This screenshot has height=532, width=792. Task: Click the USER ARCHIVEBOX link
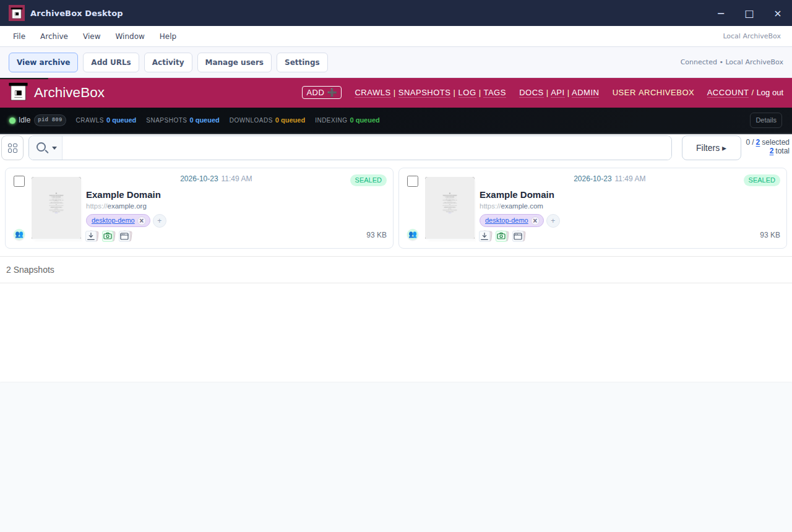653,93
